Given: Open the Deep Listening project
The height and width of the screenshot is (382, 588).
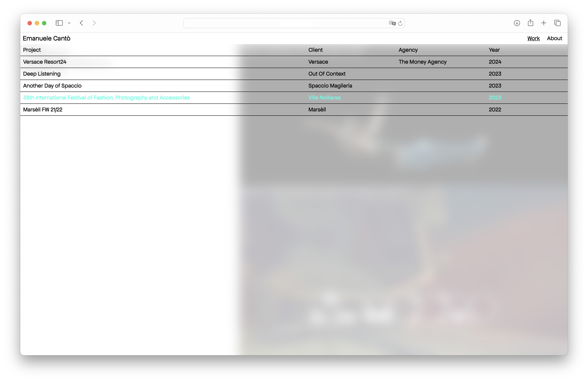Looking at the screenshot, I should point(42,74).
